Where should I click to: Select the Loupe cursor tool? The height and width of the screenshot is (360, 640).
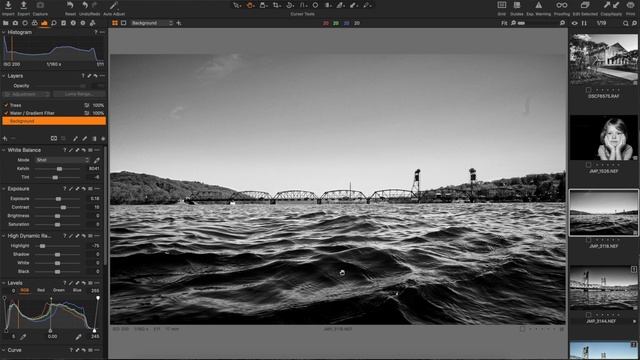click(263, 5)
